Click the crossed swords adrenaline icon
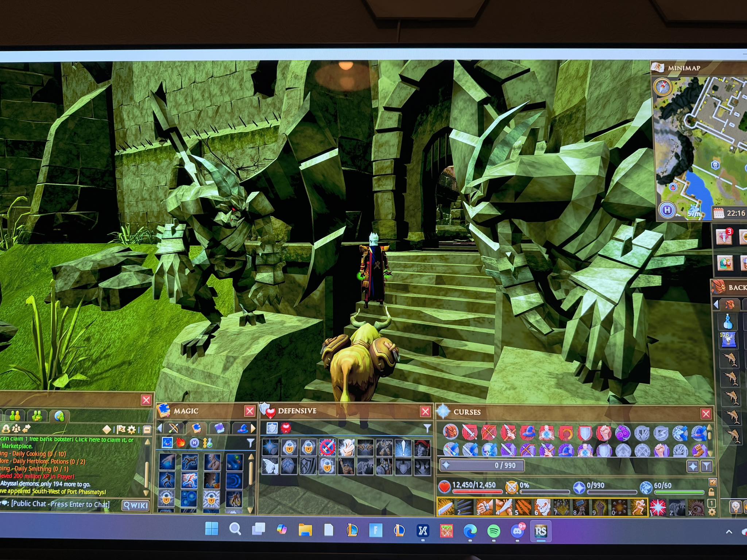This screenshot has height=560, width=747. 511,487
